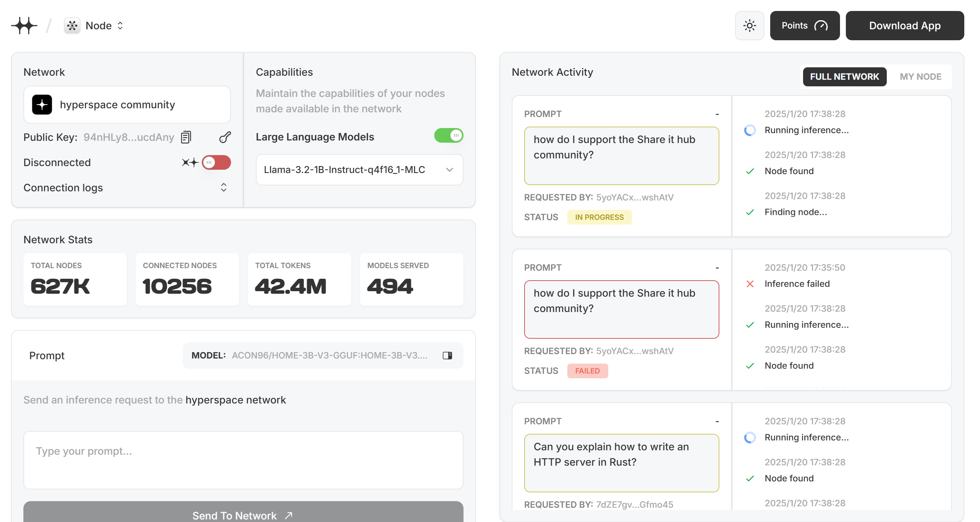Click the connection status star icon
Viewport: 980px width, 522px height.
point(190,162)
